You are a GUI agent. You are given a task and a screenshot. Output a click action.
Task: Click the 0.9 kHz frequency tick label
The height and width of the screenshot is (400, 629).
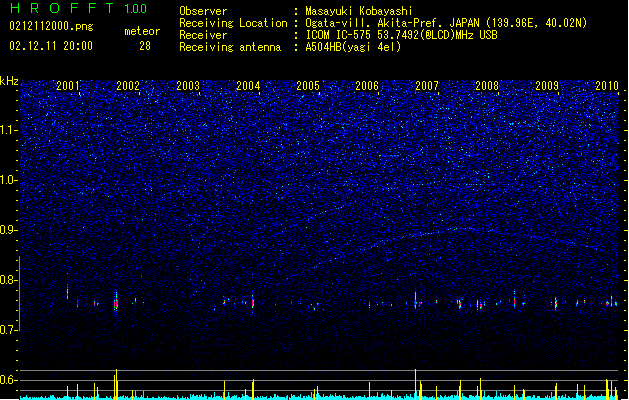9,230
